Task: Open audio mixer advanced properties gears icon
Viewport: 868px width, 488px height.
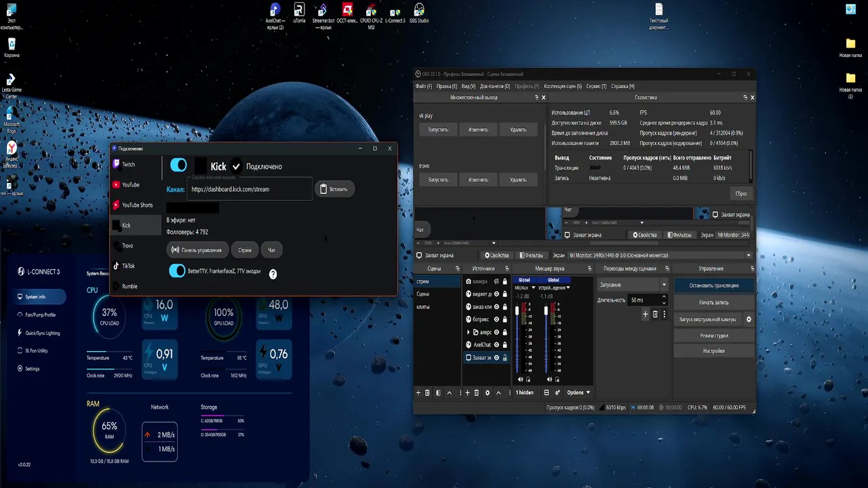Action: coord(557,392)
